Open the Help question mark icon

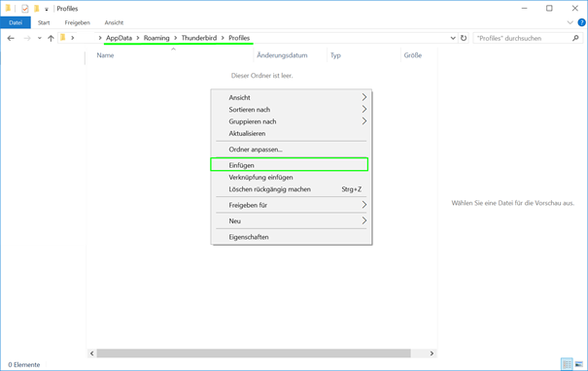[x=581, y=22]
